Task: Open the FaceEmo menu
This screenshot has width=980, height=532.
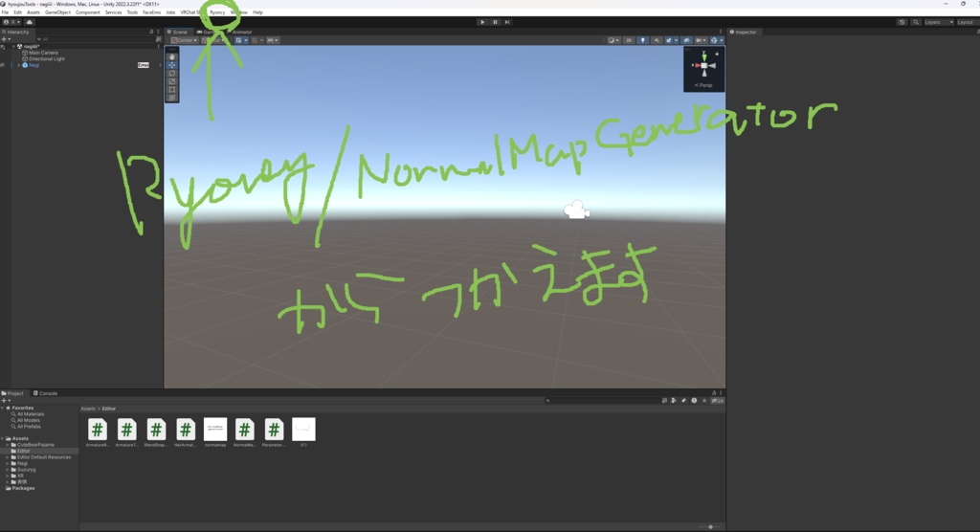Action: click(151, 12)
